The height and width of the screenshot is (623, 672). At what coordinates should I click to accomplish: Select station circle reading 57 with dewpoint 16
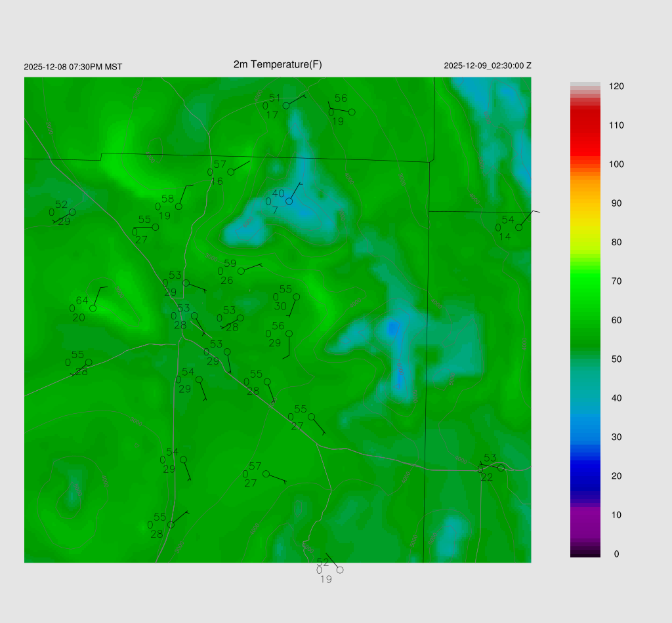(x=230, y=172)
